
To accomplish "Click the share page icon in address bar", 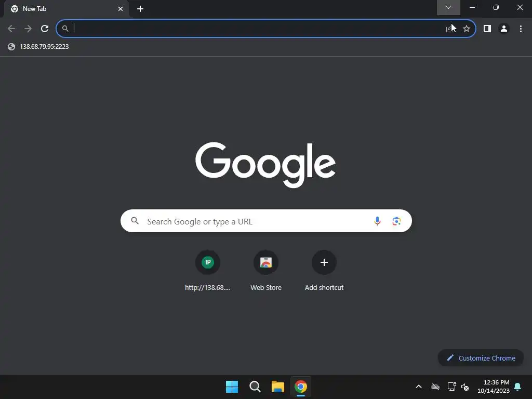I will (450, 29).
